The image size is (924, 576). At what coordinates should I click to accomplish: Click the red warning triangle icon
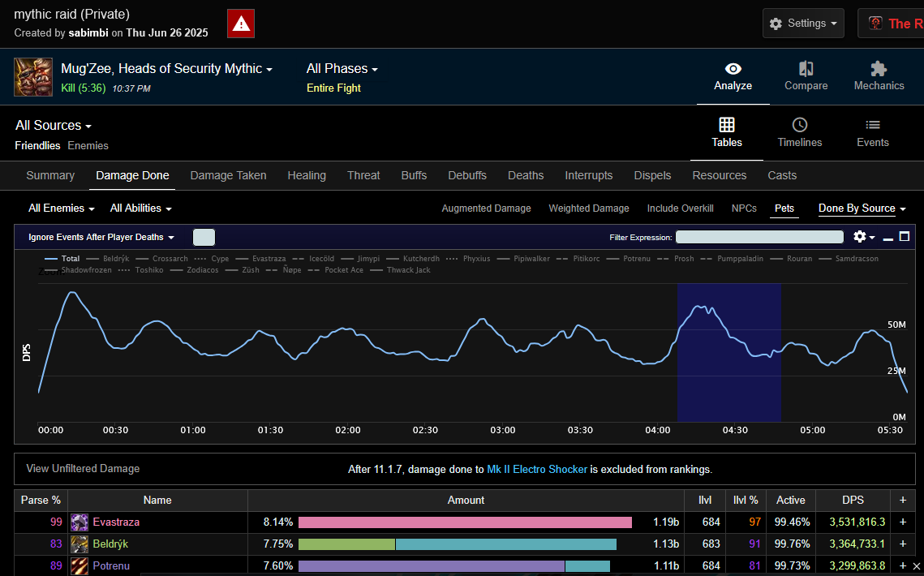click(x=241, y=24)
